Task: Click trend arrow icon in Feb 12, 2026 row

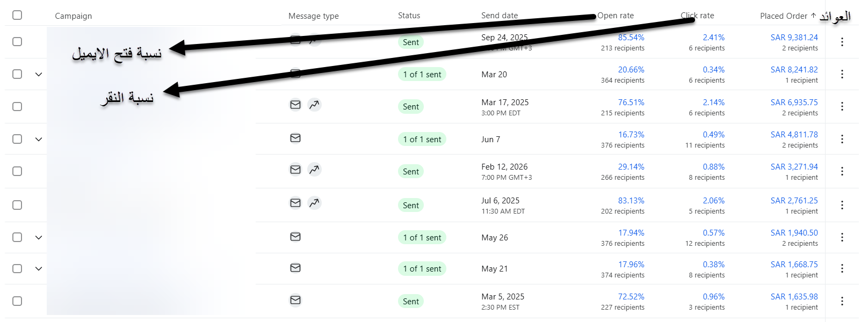Action: tap(314, 170)
